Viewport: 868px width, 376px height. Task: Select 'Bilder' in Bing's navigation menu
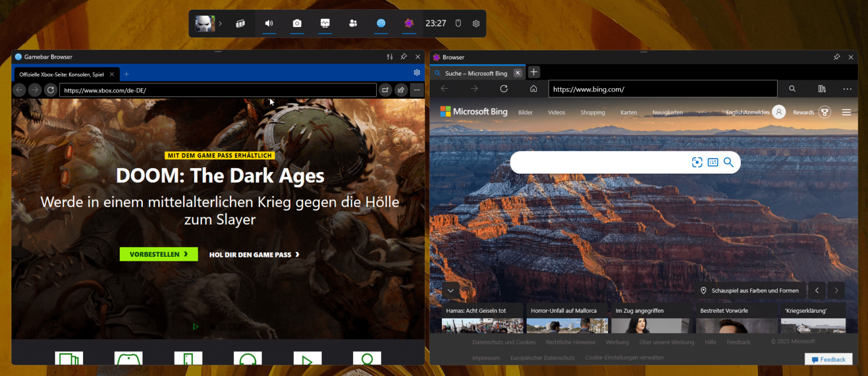point(525,112)
